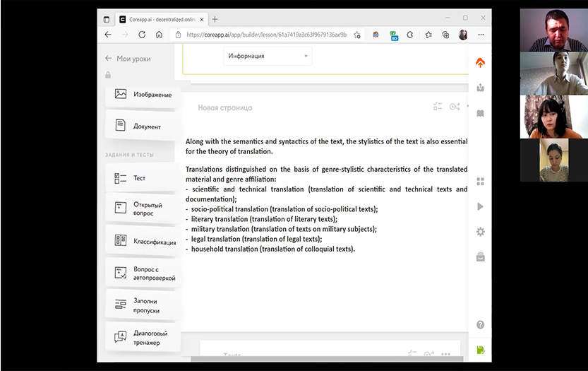Open a new browser tab
The height and width of the screenshot is (371, 588).
pos(215,19)
